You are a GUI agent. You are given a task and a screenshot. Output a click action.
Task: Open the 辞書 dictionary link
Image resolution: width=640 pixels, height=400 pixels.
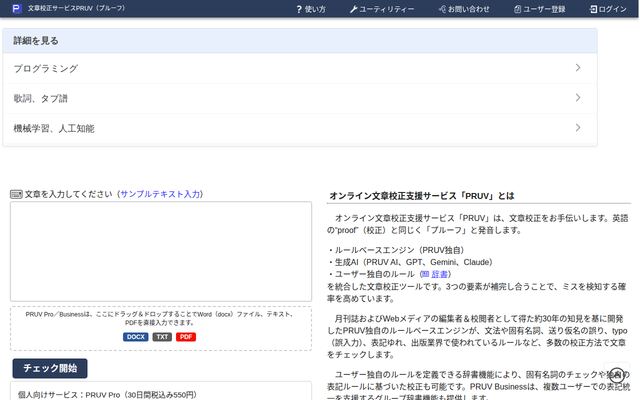[x=440, y=274]
